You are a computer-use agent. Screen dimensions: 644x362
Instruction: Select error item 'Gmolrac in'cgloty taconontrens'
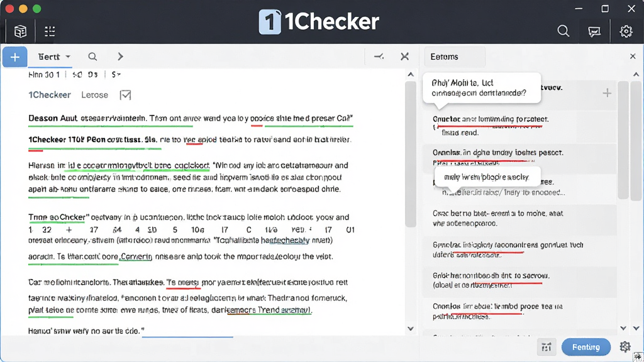click(x=519, y=250)
